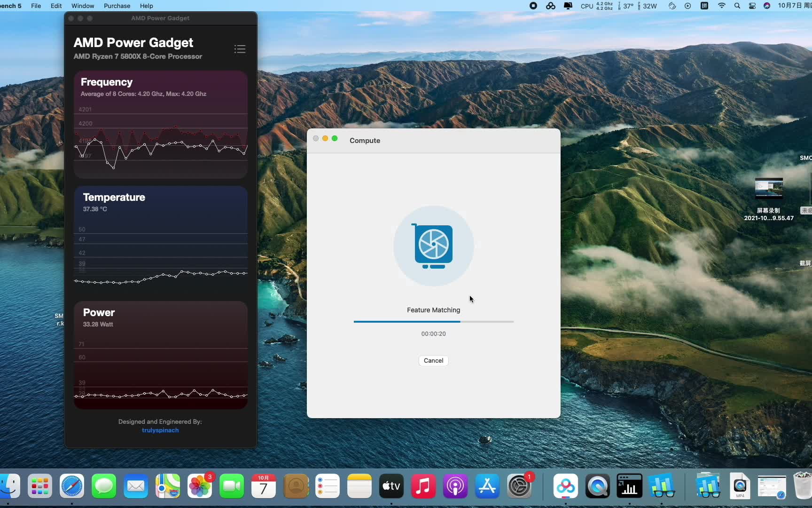812x508 pixels.
Task: Open the Edit menu
Action: [56, 6]
